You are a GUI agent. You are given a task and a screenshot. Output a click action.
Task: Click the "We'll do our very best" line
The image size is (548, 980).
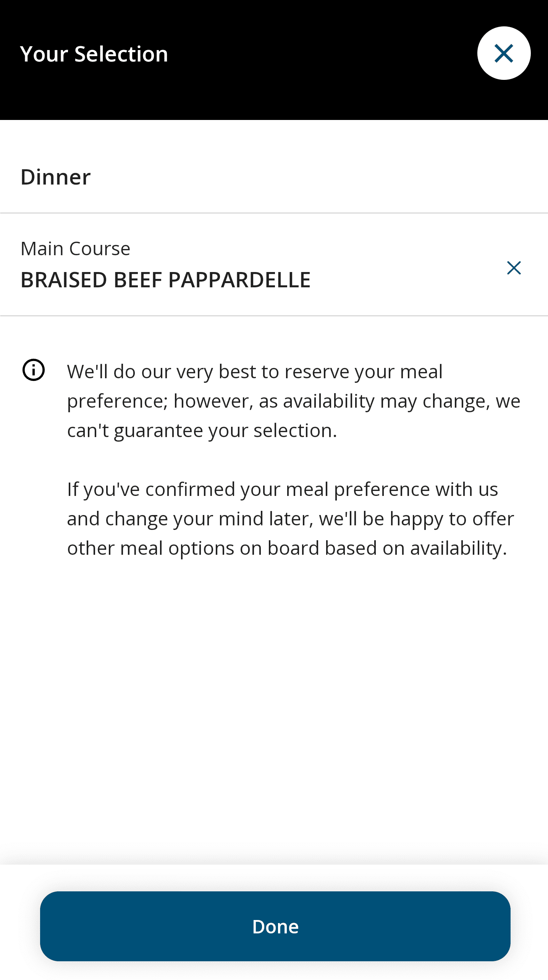[x=255, y=372]
